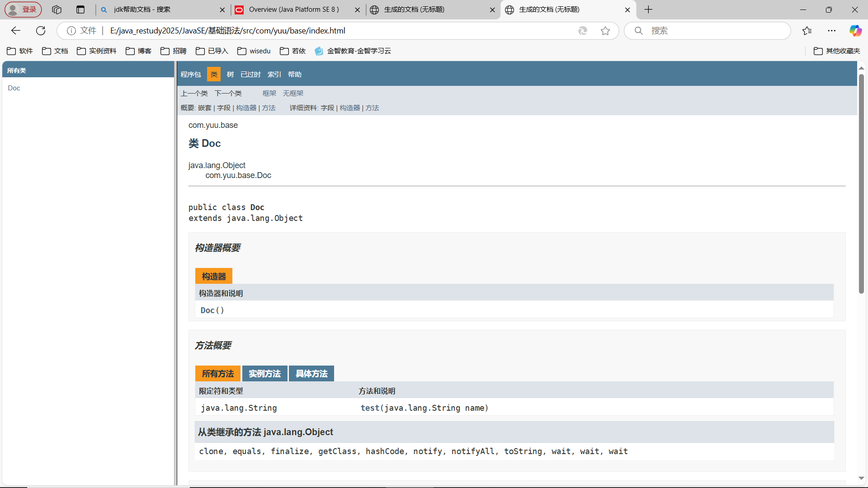Click the test method link
This screenshot has width=868, height=488.
click(x=370, y=408)
